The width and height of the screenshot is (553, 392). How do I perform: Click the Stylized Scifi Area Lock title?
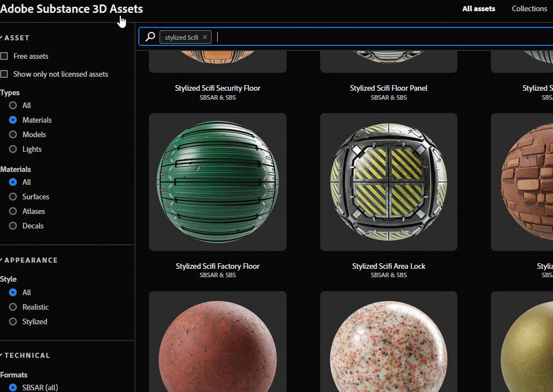point(388,266)
